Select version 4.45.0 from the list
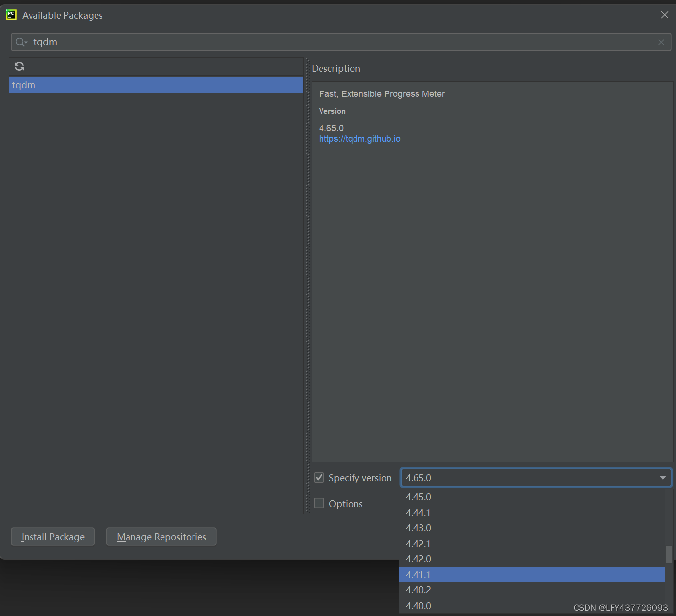676x616 pixels. click(x=532, y=497)
